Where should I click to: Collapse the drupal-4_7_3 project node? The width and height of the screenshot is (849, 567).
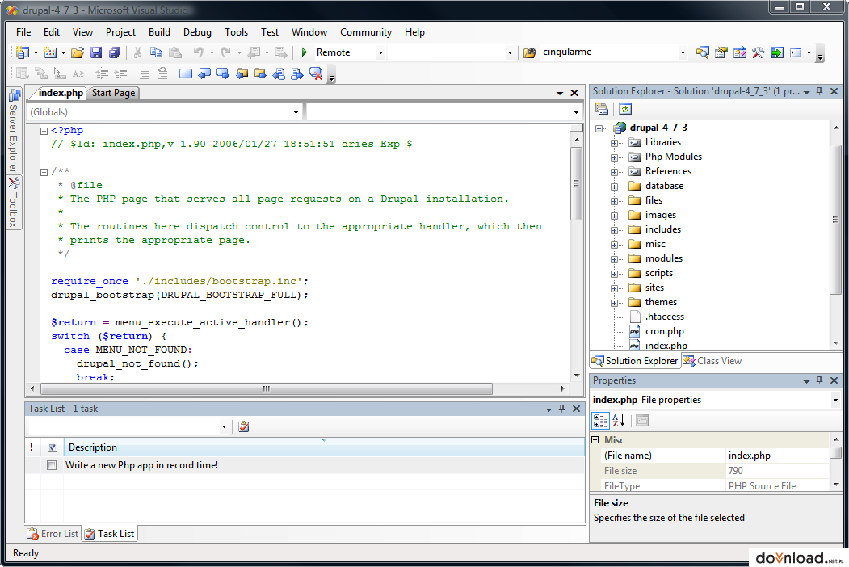(x=599, y=128)
